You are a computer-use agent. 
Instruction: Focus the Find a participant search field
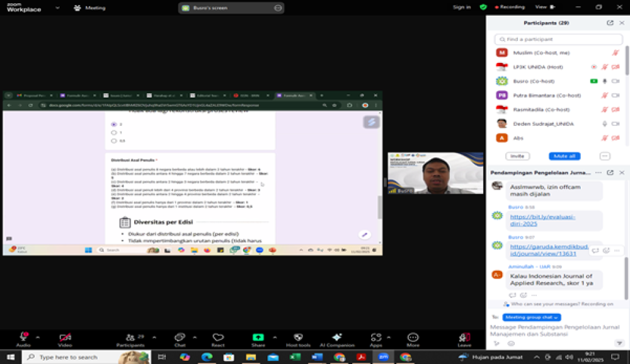coord(558,40)
